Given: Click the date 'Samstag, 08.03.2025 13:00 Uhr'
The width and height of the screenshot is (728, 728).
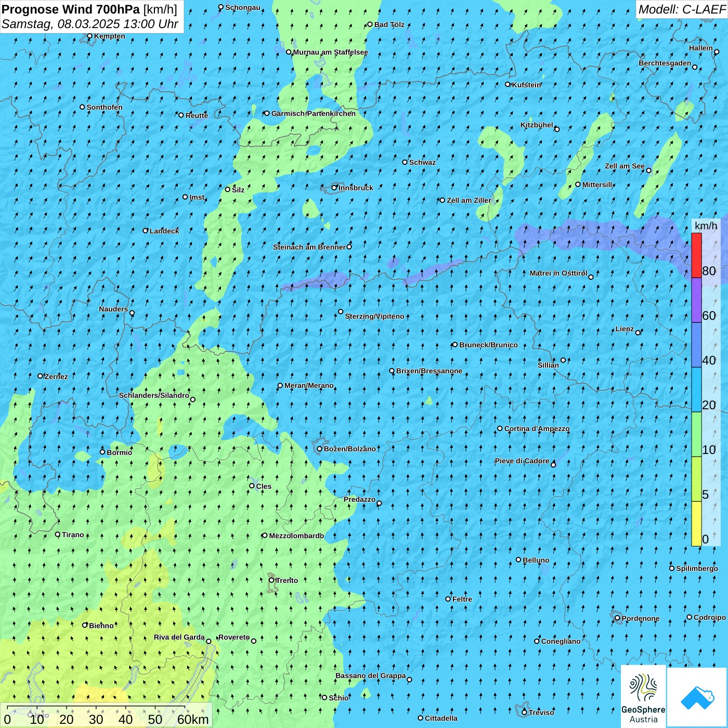Looking at the screenshot, I should click(x=90, y=24).
